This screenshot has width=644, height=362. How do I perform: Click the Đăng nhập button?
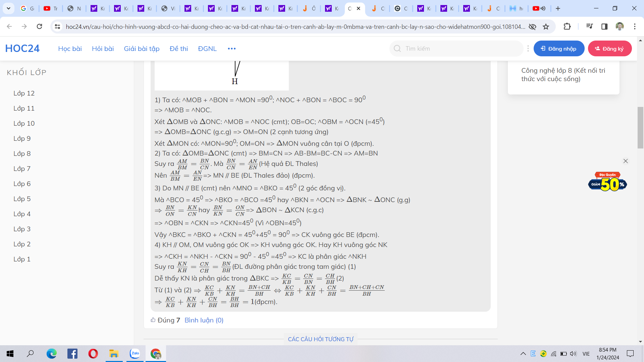(x=559, y=49)
